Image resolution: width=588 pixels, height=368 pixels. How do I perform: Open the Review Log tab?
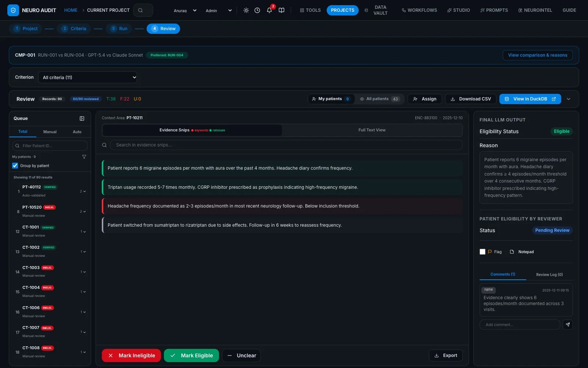tap(549, 275)
